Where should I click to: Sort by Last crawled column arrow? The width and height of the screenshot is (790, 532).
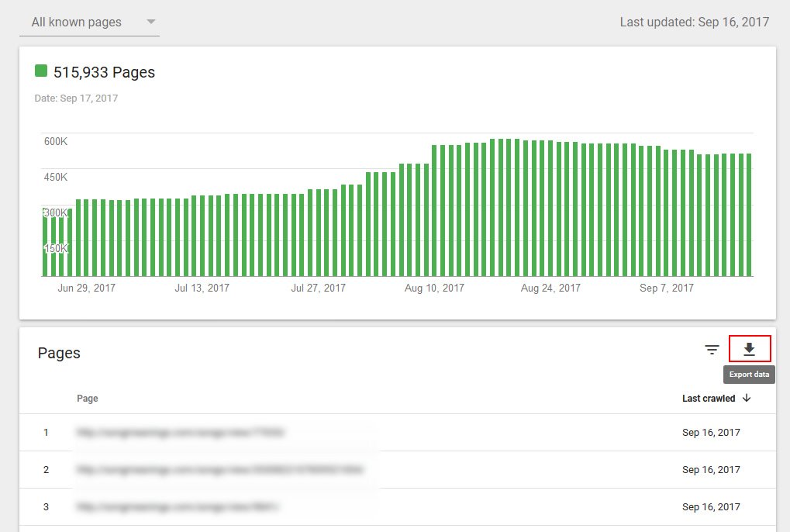pos(747,398)
